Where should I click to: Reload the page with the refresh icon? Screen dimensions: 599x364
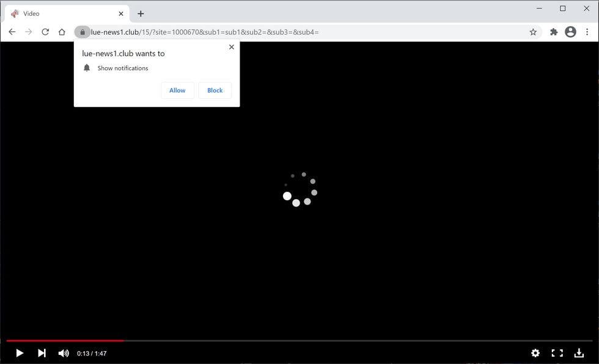[45, 31]
